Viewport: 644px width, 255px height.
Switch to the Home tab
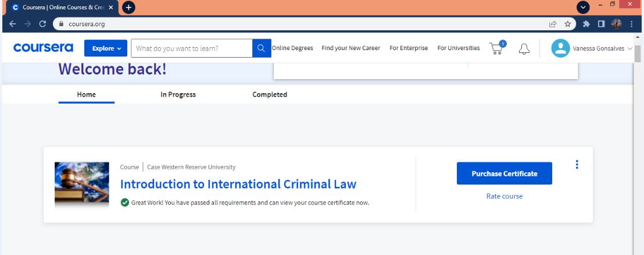coord(86,94)
